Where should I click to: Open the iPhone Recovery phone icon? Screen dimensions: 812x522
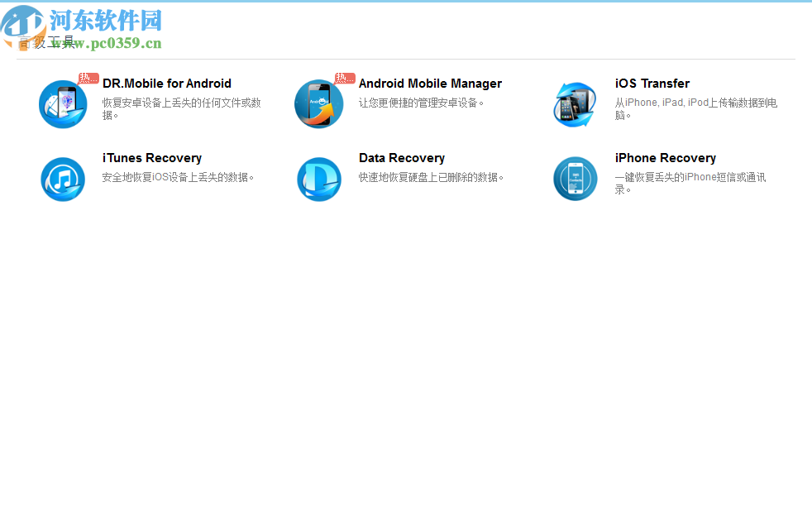tap(575, 179)
